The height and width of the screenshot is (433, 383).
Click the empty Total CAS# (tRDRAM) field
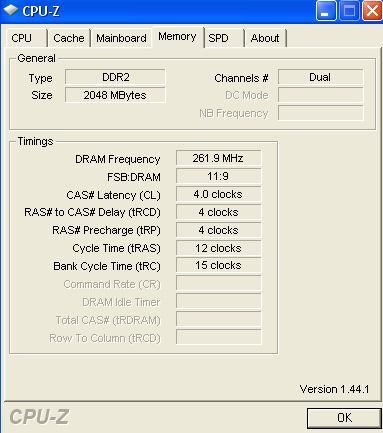point(218,320)
